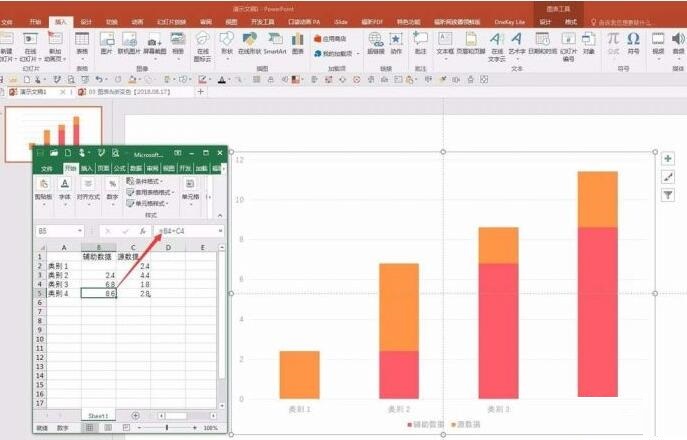The width and height of the screenshot is (687, 440).
Task: Open the chart tools 格式 format tab
Action: coord(571,21)
